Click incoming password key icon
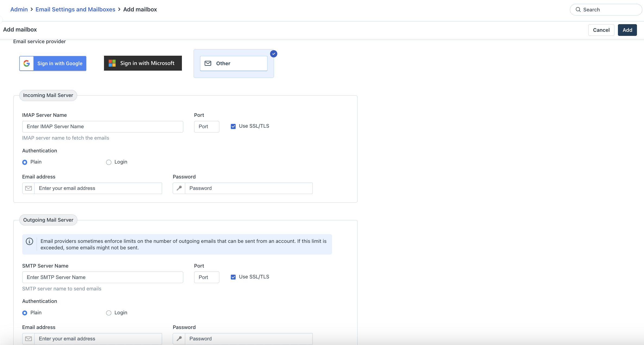This screenshot has width=644, height=345. click(179, 188)
